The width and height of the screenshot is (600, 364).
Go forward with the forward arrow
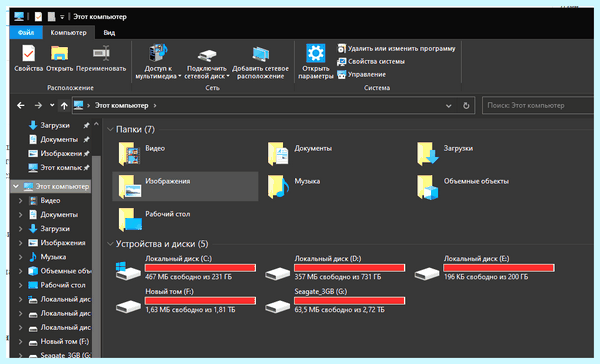[x=38, y=105]
